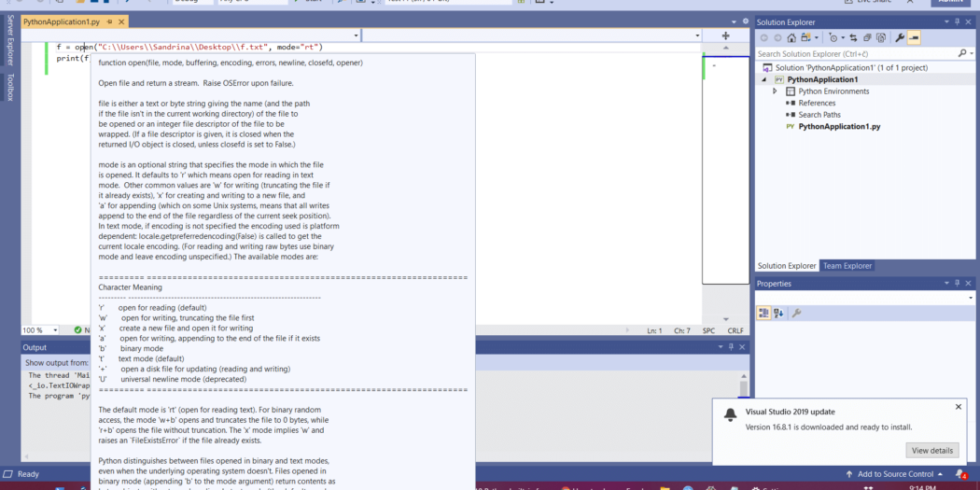
Task: Click the Ln: 1 line indicator
Action: coord(654,330)
